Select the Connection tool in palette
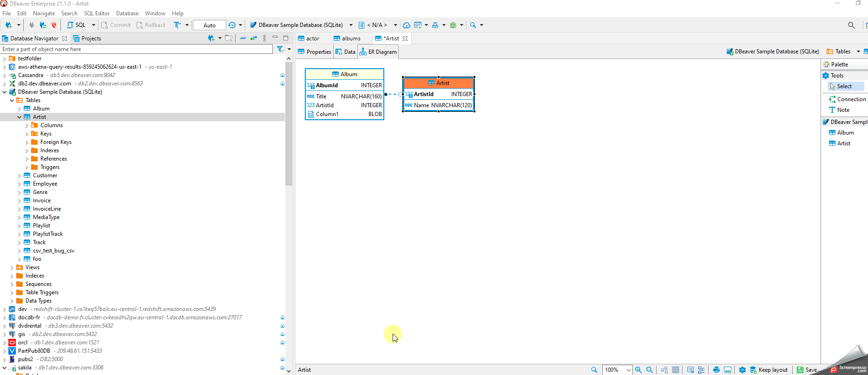This screenshot has height=375, width=868. point(848,99)
